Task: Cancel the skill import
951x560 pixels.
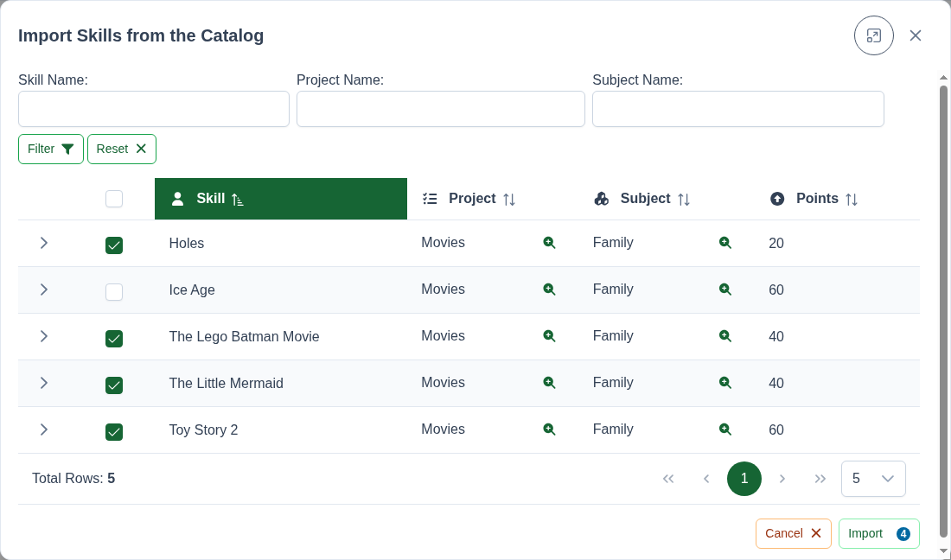Action: (x=794, y=533)
